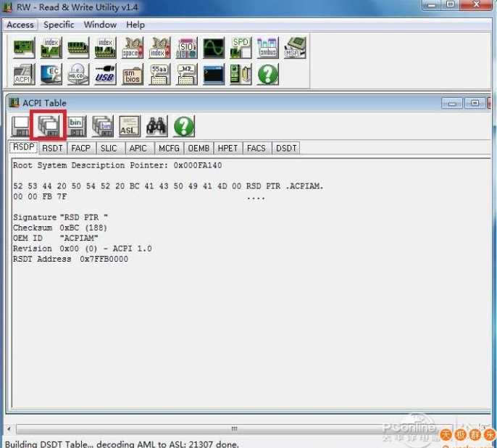Switch to the FACS tab
The image size is (497, 448).
(x=256, y=149)
